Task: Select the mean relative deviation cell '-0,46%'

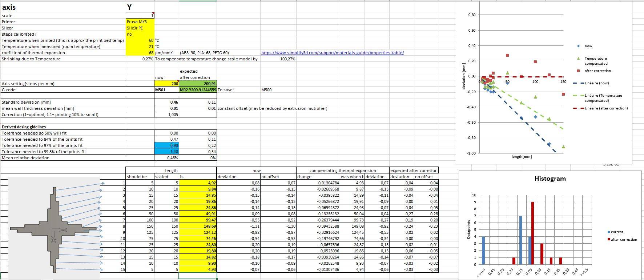Action: (167, 158)
